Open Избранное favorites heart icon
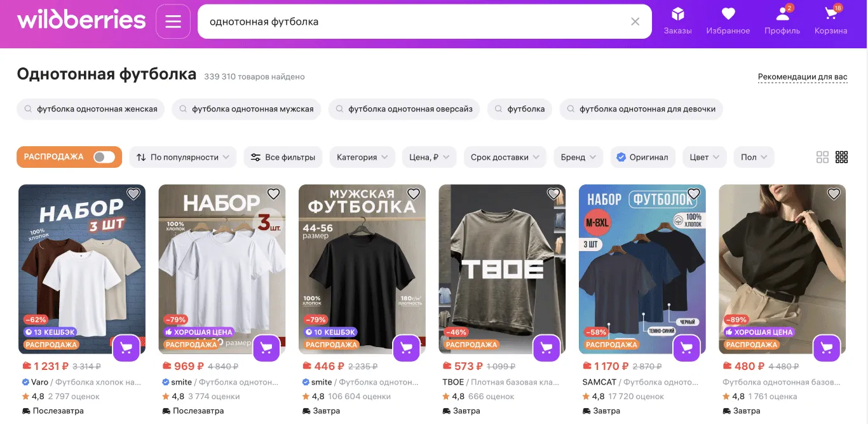Viewport: 868px width, 424px height. tap(728, 20)
